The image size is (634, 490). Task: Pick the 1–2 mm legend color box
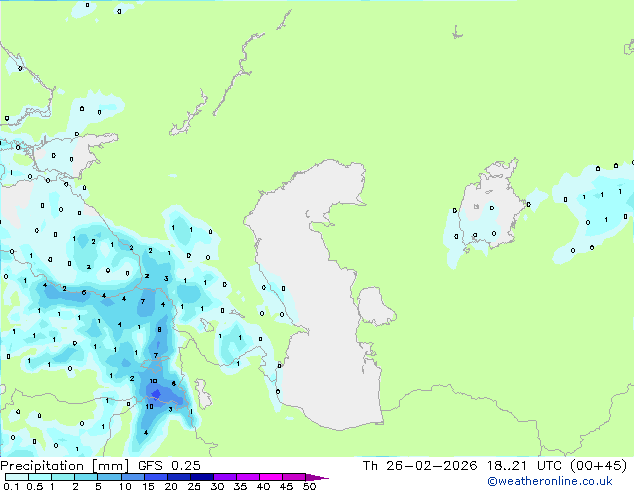63,477
